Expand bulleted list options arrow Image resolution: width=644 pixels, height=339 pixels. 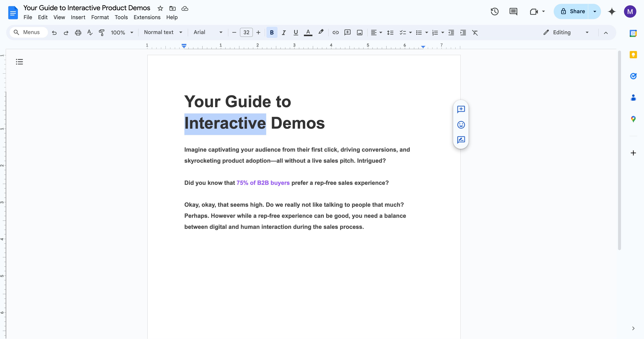coord(427,33)
